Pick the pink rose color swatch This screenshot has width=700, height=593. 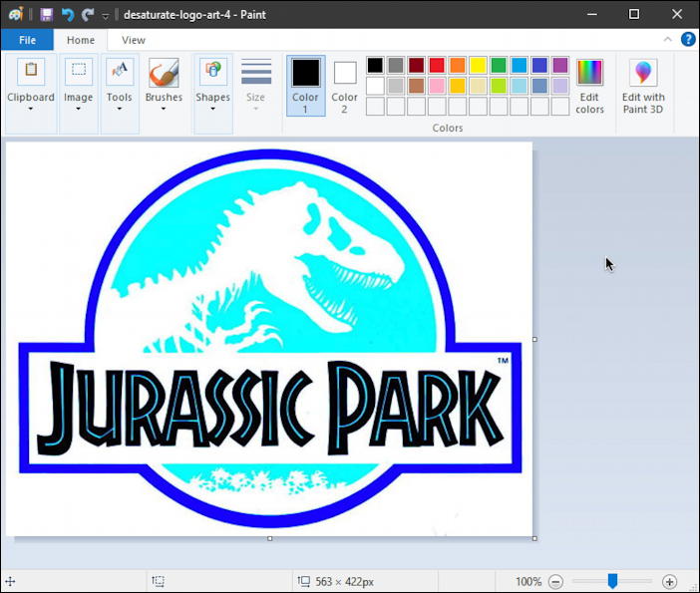coord(437,86)
